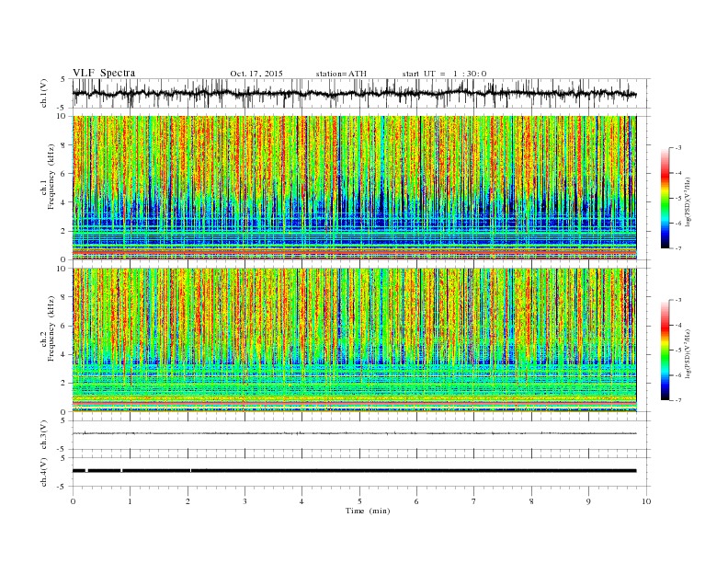Click the "-7" tick on ch.2 colorbar
Image resolution: width=728 pixels, height=563 pixels.
click(678, 400)
